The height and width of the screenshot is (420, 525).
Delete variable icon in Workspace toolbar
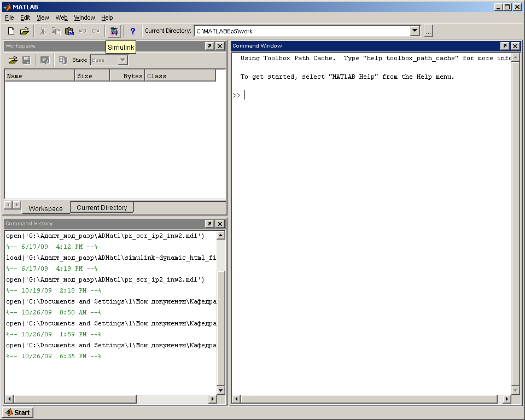[63, 60]
